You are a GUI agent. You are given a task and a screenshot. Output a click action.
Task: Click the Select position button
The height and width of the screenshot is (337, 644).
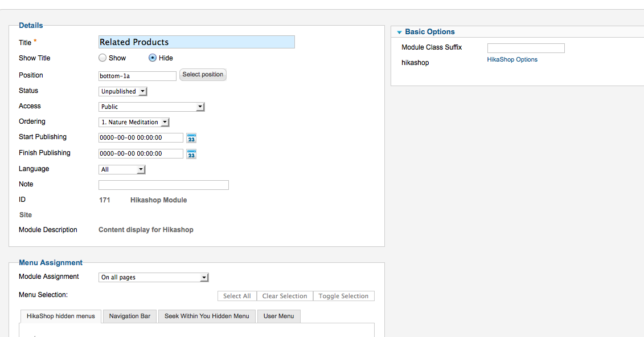click(x=203, y=75)
